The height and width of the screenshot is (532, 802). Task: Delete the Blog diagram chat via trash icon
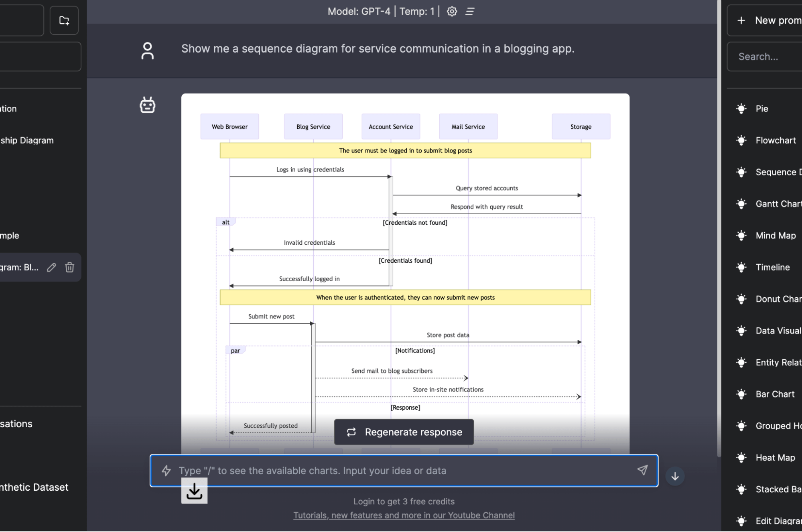[69, 267]
